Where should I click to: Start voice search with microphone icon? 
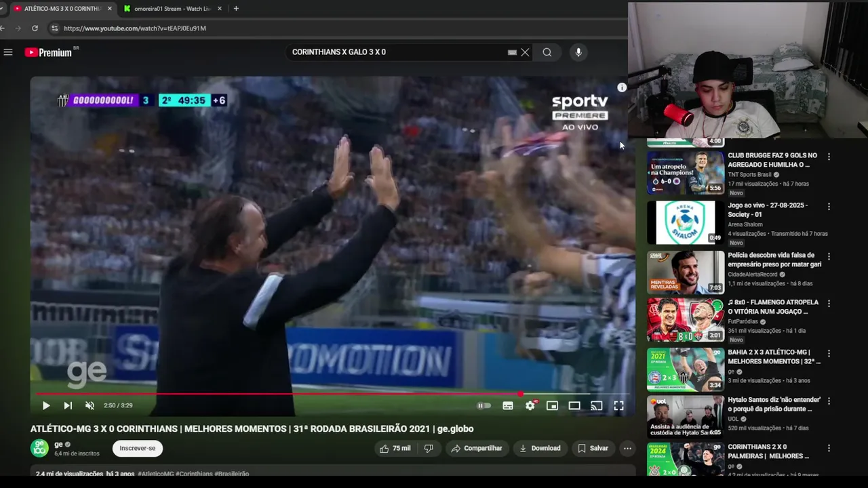coord(578,52)
